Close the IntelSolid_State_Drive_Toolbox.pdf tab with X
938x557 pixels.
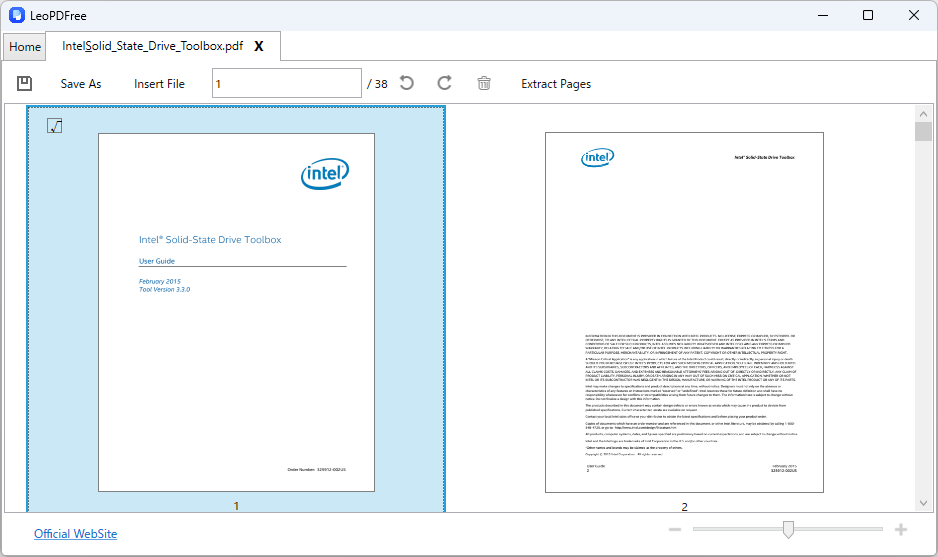(258, 46)
